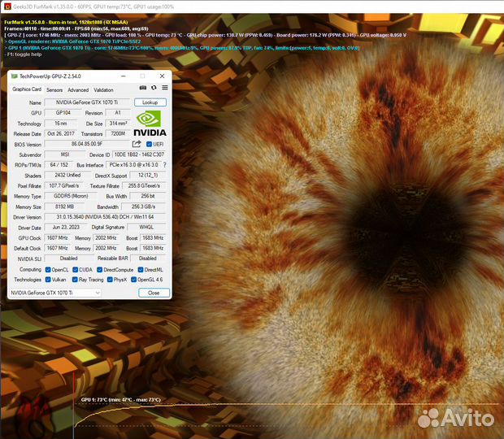
Task: Switch to the Sensors tab
Action: [x=54, y=89]
